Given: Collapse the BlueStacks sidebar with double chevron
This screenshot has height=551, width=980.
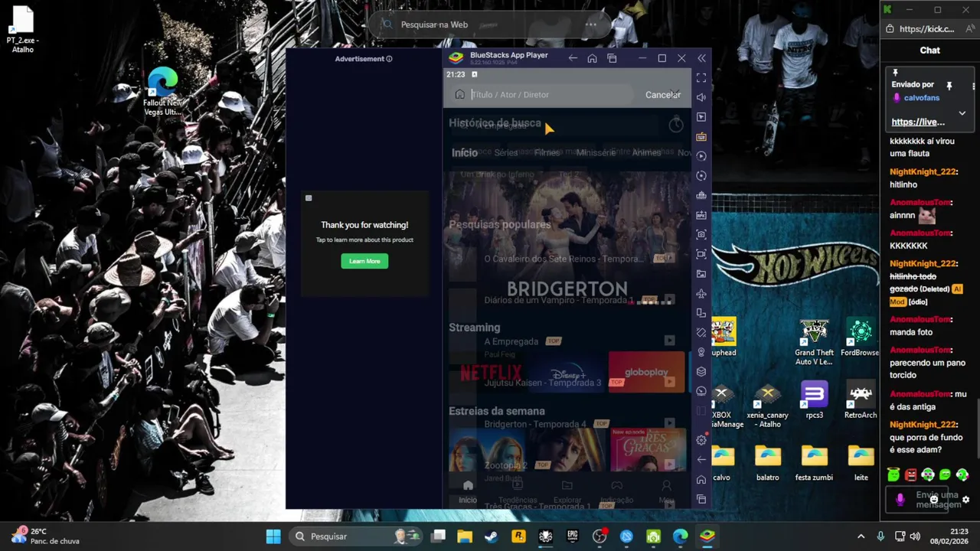Looking at the screenshot, I should click(x=701, y=58).
